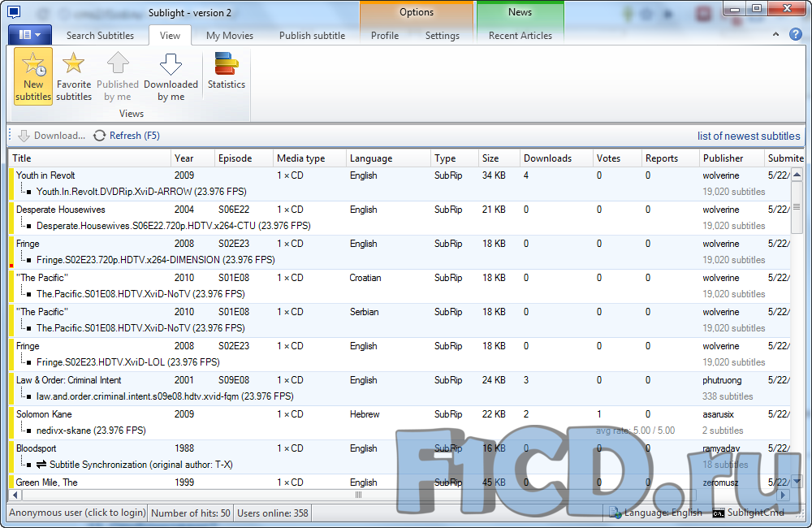Open the Profile tab
This screenshot has width=812, height=528.
[385, 36]
